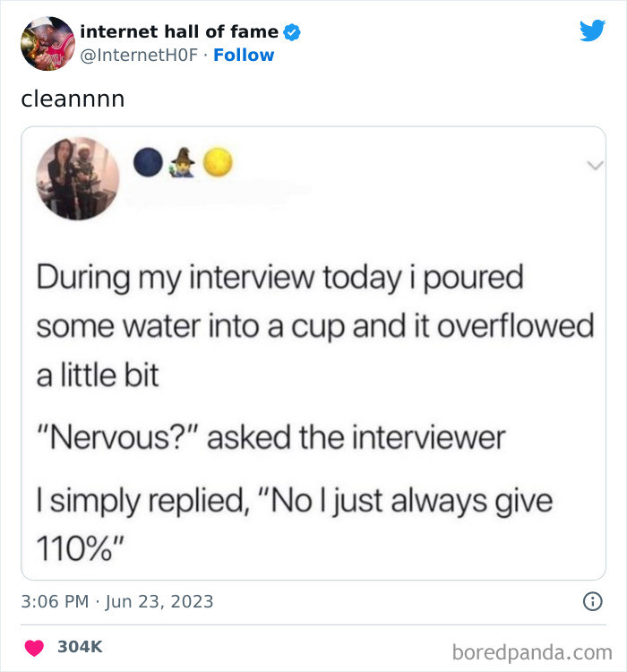The width and height of the screenshot is (627, 672).
Task: Click the yellow full moon emoji
Action: click(217, 162)
